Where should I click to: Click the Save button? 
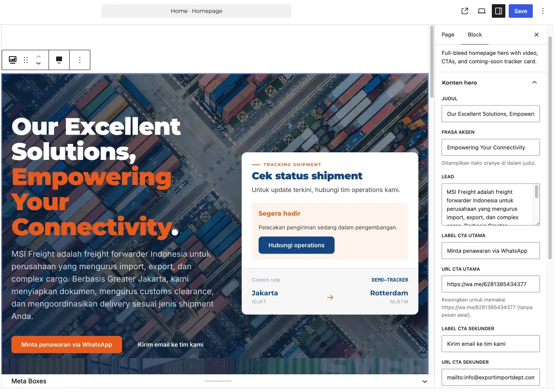tap(521, 11)
